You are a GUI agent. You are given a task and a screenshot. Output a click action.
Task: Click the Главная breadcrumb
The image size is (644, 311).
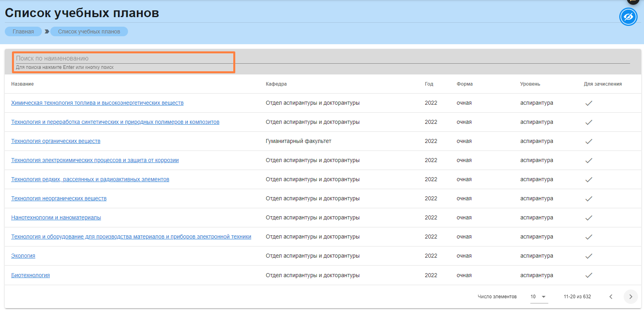tap(23, 31)
